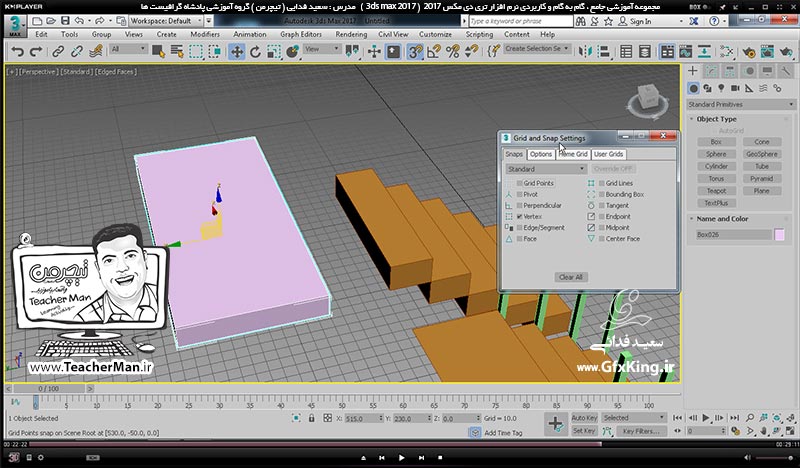The height and width of the screenshot is (468, 800).
Task: Click the KMPlayer video progress bar
Action: coord(402,445)
